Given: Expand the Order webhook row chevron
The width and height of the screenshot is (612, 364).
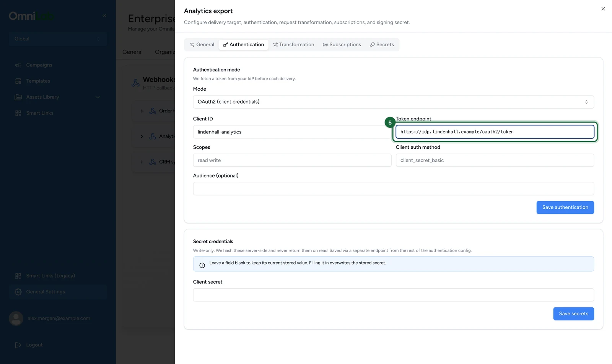Looking at the screenshot, I should 142,111.
